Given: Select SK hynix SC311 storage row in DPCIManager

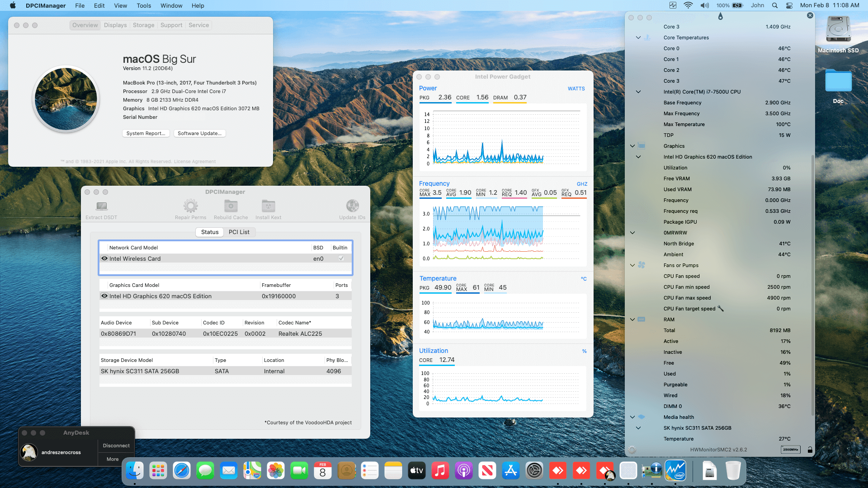Looking at the screenshot, I should pyautogui.click(x=226, y=371).
